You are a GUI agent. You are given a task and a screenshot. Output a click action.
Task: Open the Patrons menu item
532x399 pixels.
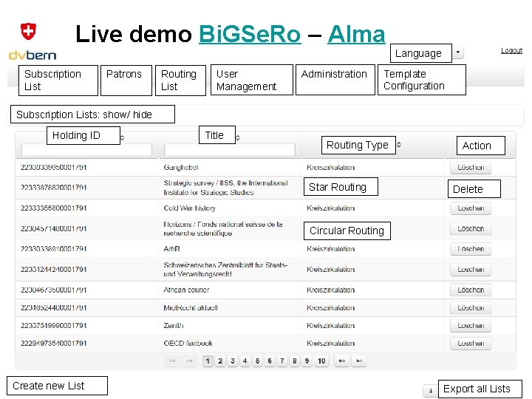coord(126,81)
